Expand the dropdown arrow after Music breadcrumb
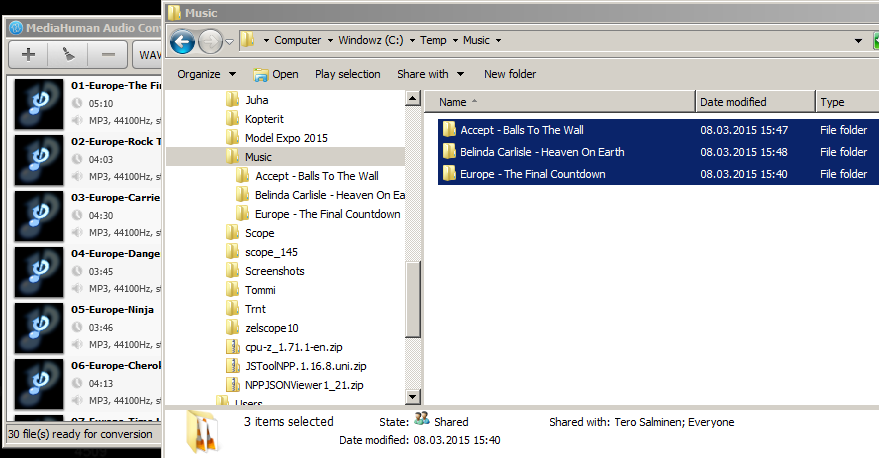This screenshot has width=879, height=458. point(498,40)
